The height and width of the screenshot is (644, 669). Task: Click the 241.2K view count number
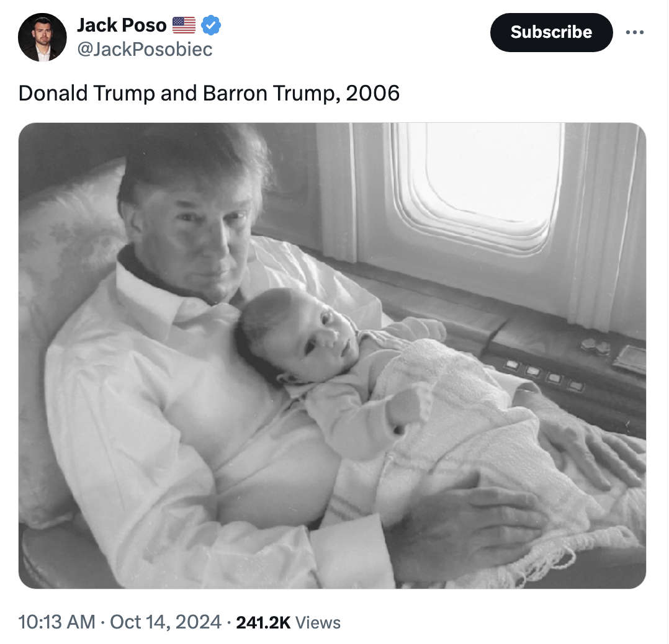click(x=264, y=622)
